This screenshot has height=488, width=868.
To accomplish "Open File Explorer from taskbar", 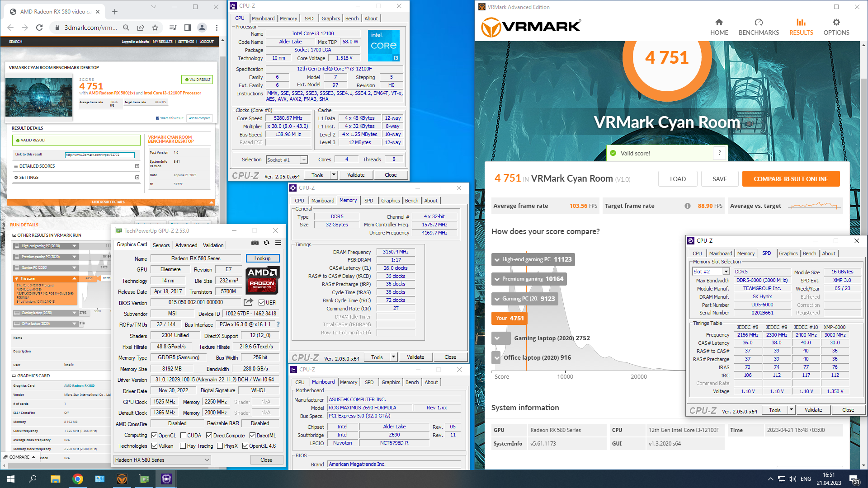I will 55,479.
